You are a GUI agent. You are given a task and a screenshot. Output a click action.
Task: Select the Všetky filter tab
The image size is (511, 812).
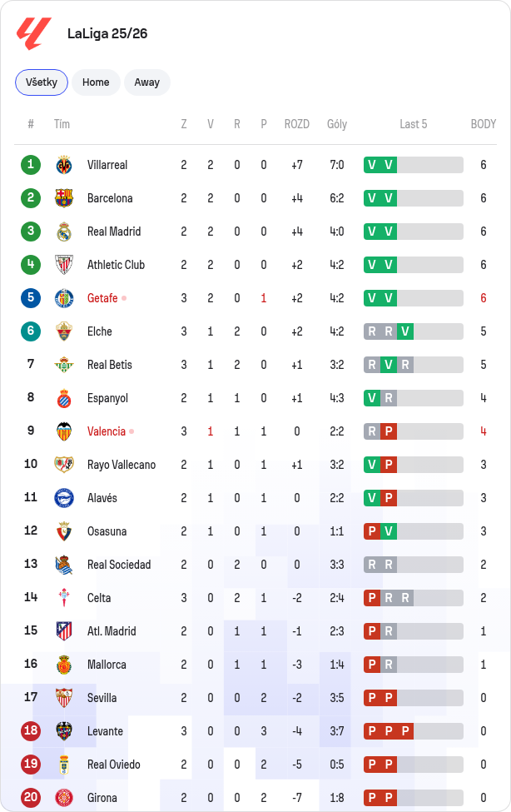(x=42, y=82)
